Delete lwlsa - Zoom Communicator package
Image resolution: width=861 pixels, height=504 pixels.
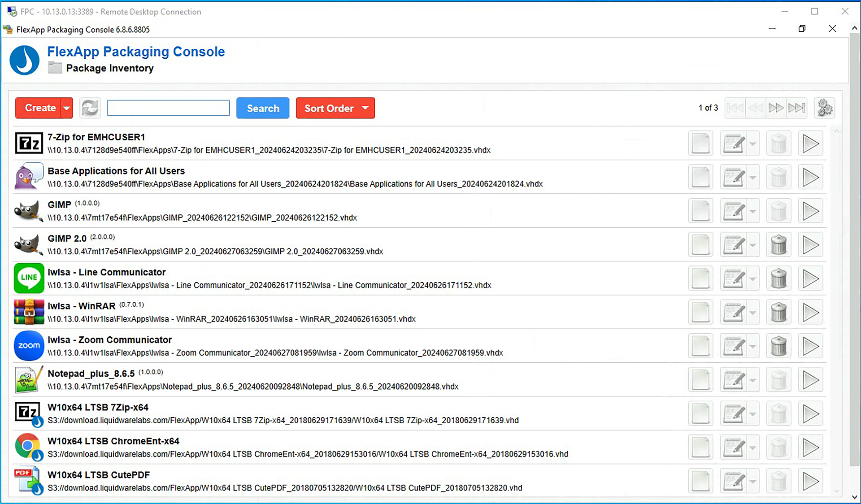tap(779, 346)
